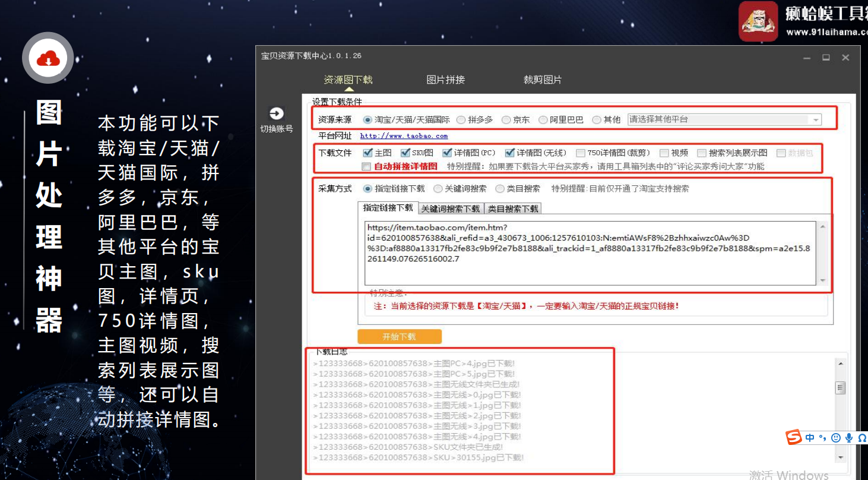Maximize the 宝贝资源下载中心 window
This screenshot has width=868, height=480.
pos(826,58)
